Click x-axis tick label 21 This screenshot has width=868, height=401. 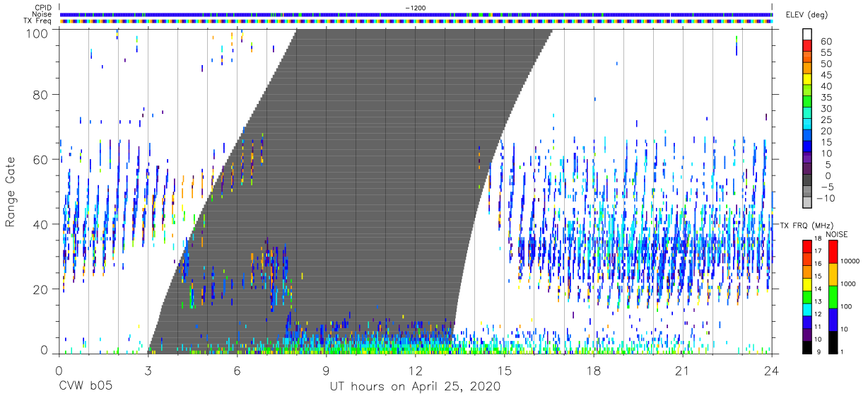[x=683, y=370]
